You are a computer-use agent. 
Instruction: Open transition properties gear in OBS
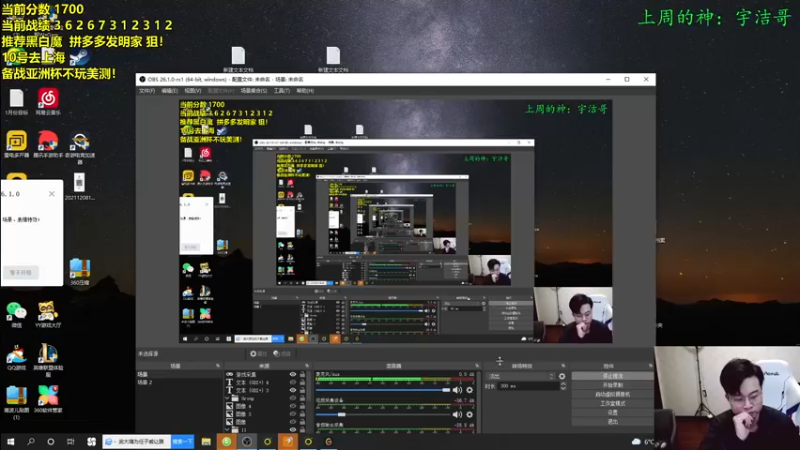pos(562,377)
